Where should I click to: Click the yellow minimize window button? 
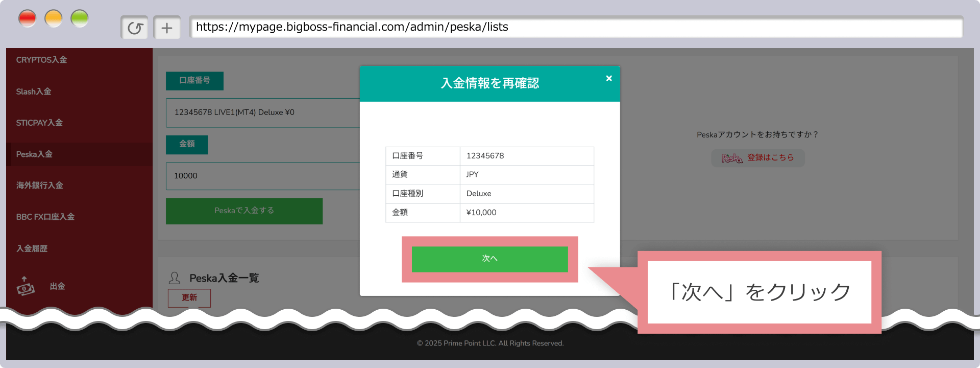tap(54, 19)
